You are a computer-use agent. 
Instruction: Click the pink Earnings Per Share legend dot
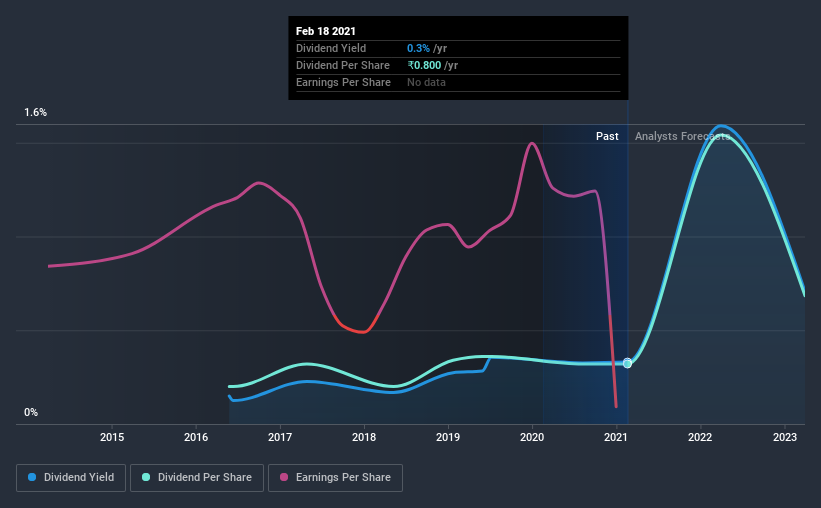tap(284, 477)
